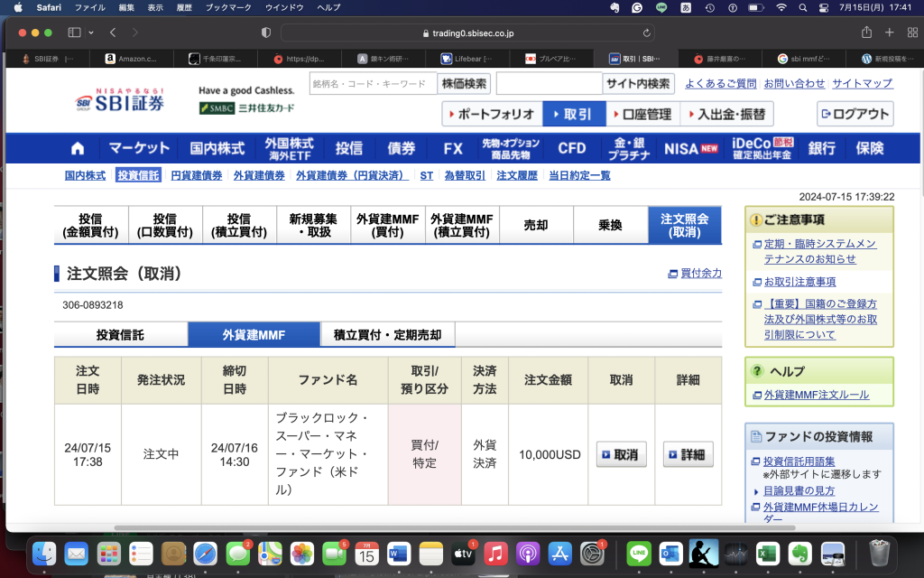This screenshot has height=578, width=924.
Task: Select the 売却 tab
Action: point(535,226)
